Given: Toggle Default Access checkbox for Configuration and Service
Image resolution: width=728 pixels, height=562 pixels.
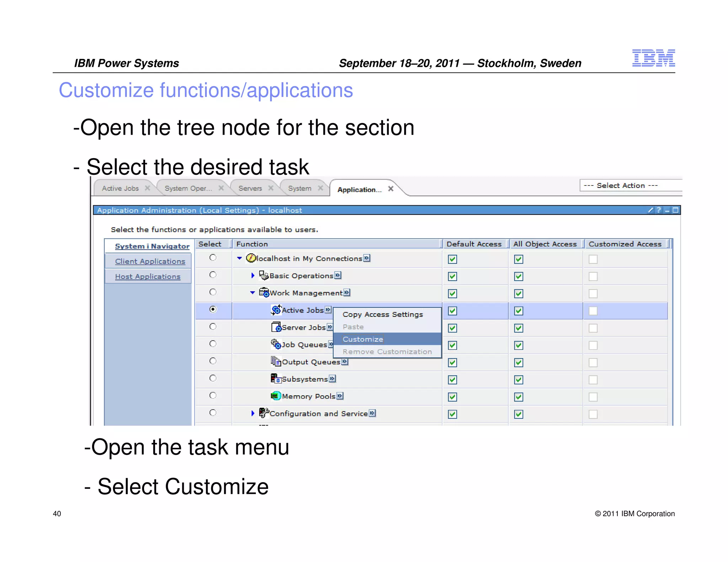Looking at the screenshot, I should 453,414.
